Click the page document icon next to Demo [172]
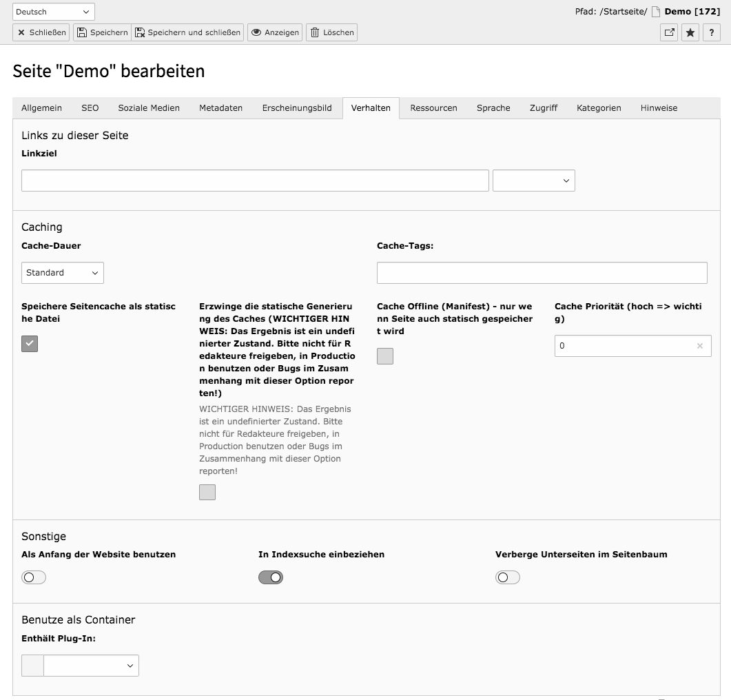 tap(656, 11)
